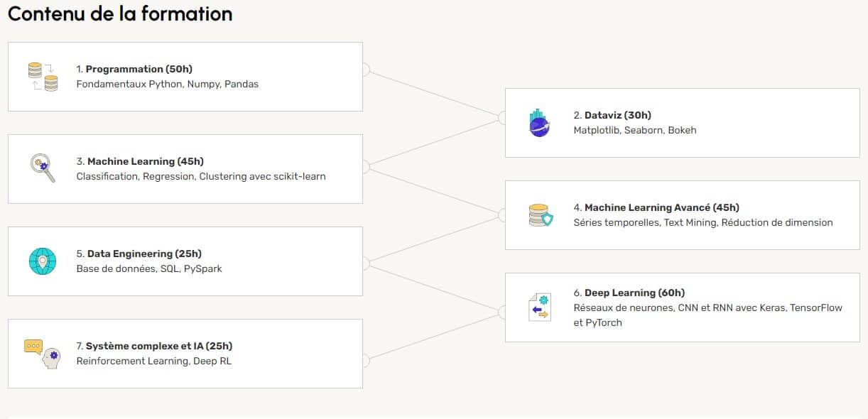Click the Contenu de la formation heading
Screen dimensions: 868x419
point(120,13)
